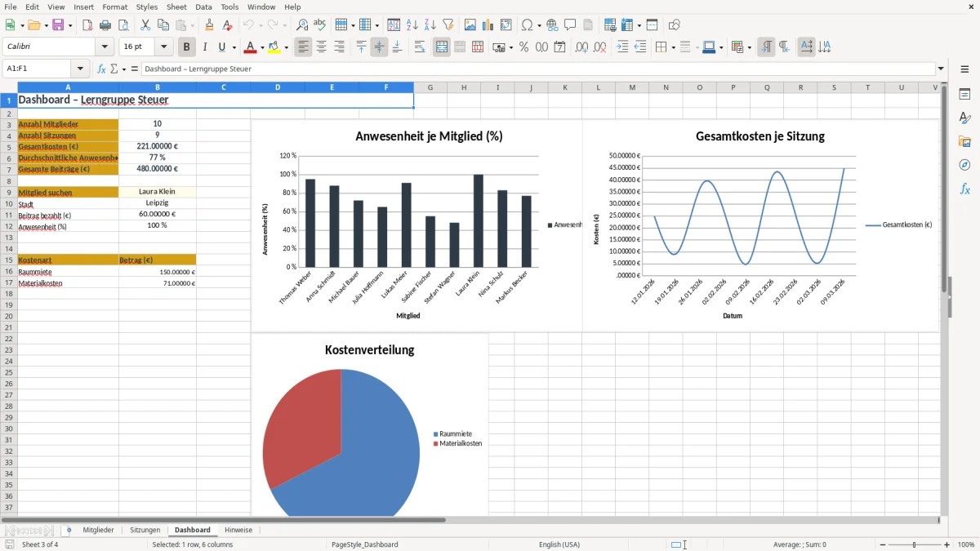The image size is (980, 551).
Task: Select the Clone Formatting paintbrush
Action: pos(209,25)
